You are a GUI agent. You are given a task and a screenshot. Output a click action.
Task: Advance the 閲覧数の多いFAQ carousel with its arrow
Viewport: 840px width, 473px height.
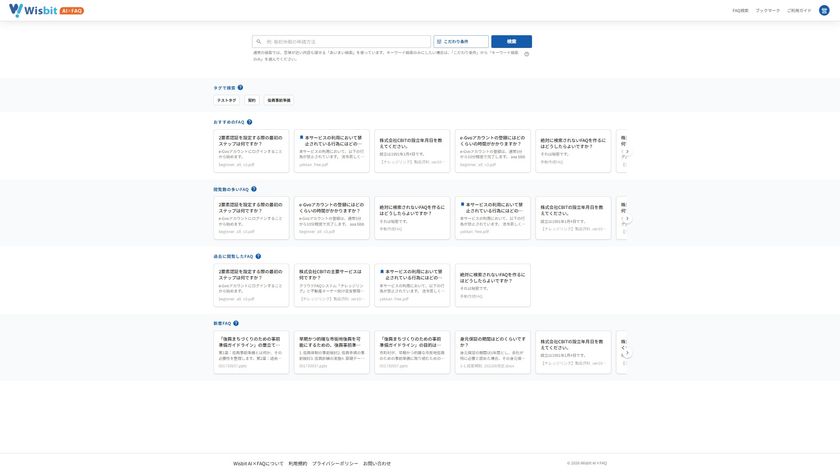[x=627, y=219]
